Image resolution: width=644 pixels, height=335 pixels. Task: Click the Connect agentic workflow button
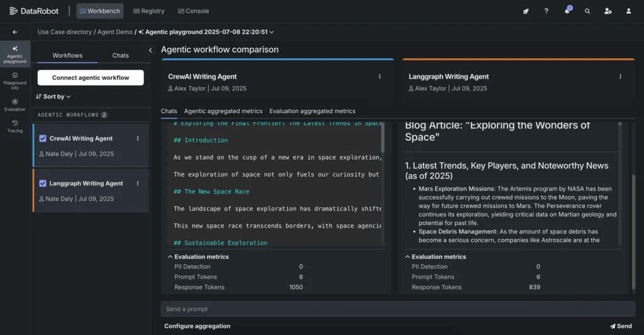point(91,78)
